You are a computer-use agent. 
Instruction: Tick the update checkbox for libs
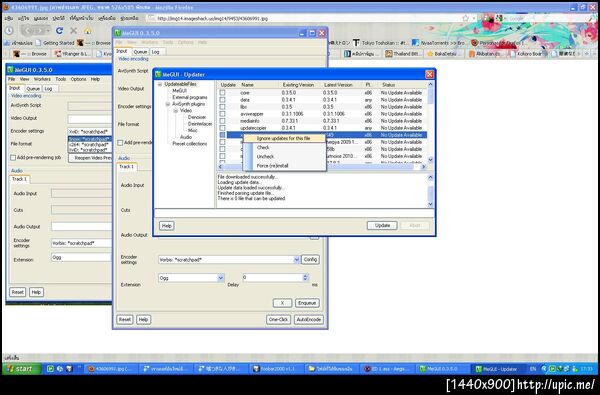(x=222, y=107)
